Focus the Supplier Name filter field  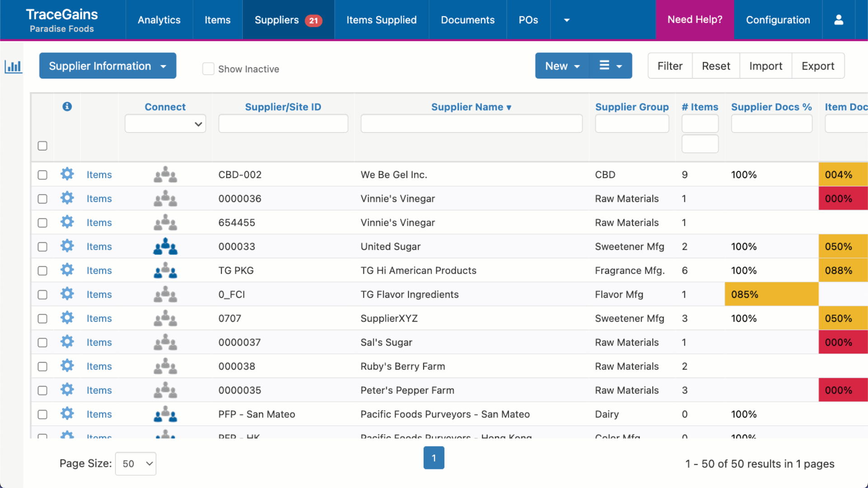(x=471, y=123)
